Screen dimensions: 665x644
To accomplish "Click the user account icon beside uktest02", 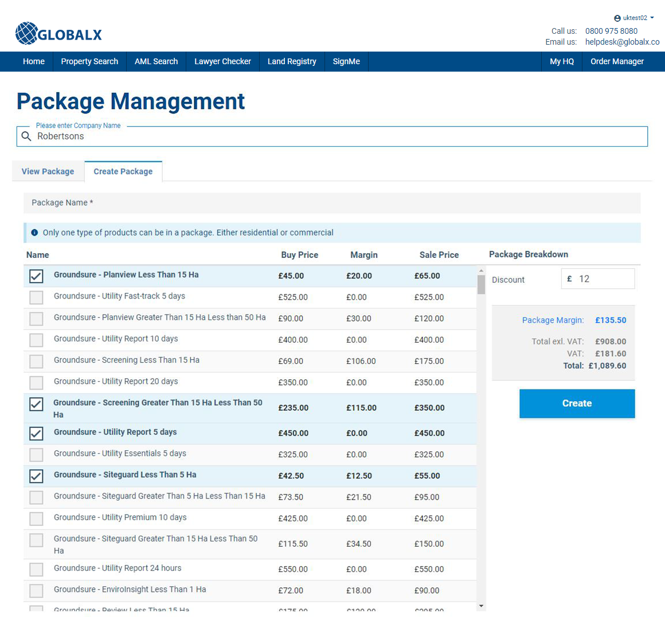I will 617,18.
